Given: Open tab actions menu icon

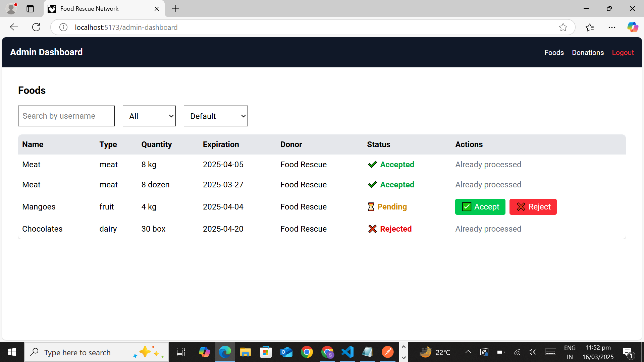Looking at the screenshot, I should [30, 9].
